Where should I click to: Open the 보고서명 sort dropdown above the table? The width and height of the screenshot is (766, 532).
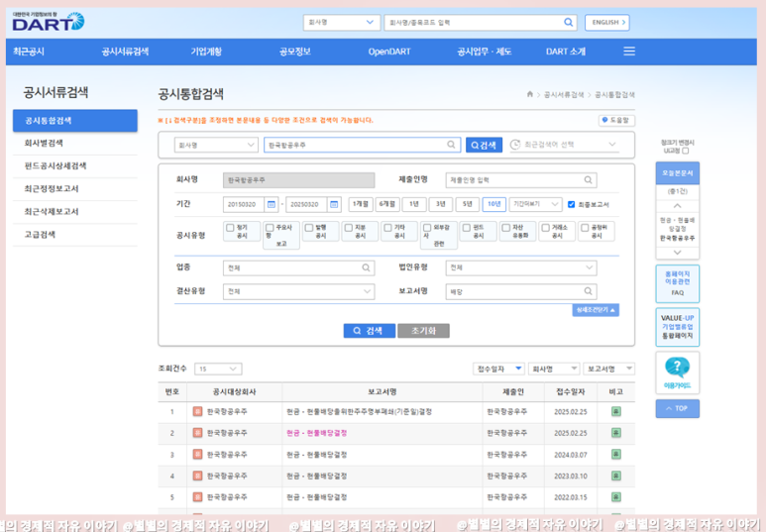coord(608,369)
